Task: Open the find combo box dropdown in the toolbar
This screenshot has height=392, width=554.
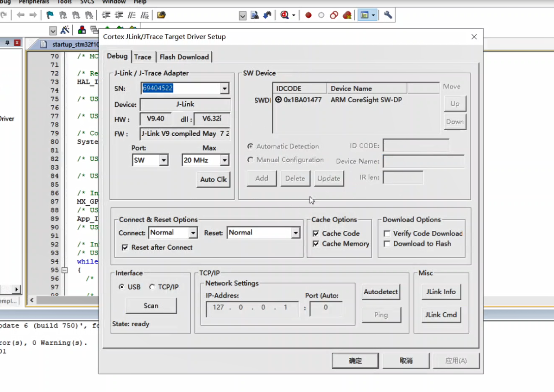Action: [x=242, y=16]
